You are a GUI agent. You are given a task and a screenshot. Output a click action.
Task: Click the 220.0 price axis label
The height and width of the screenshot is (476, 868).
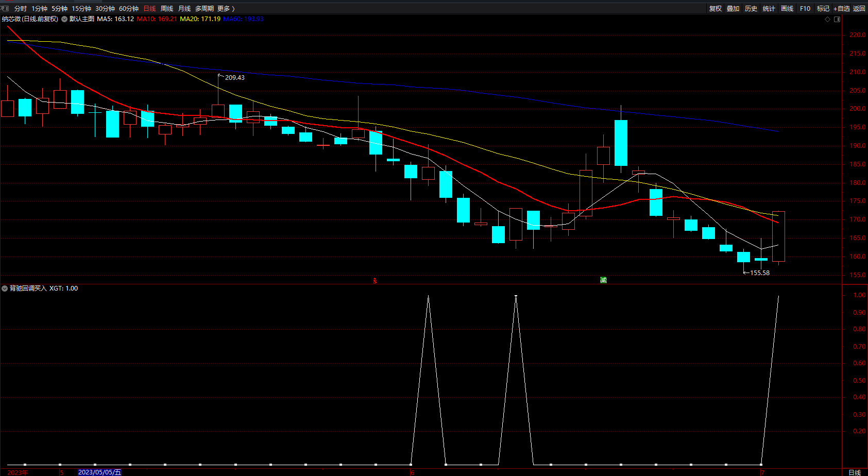click(857, 35)
